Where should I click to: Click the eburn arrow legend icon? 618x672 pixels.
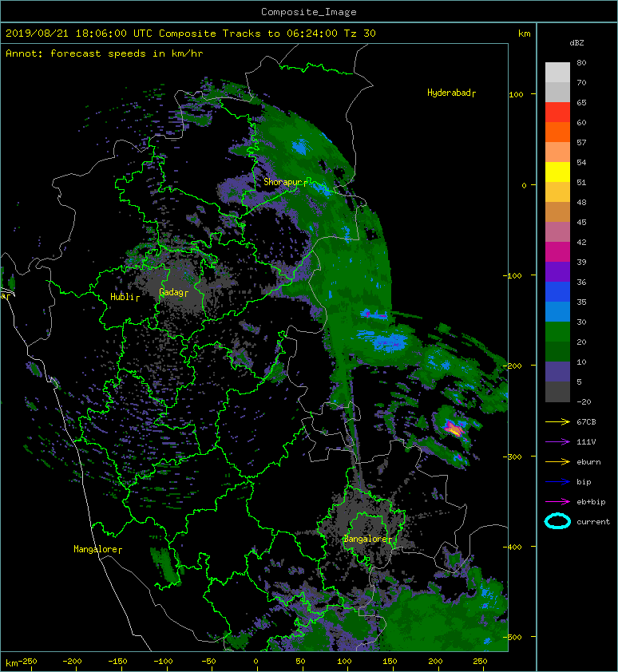[557, 462]
